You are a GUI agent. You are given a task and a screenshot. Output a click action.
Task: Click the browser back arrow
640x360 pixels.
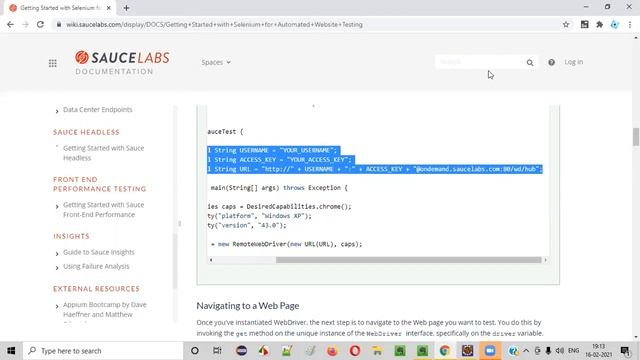click(10, 24)
